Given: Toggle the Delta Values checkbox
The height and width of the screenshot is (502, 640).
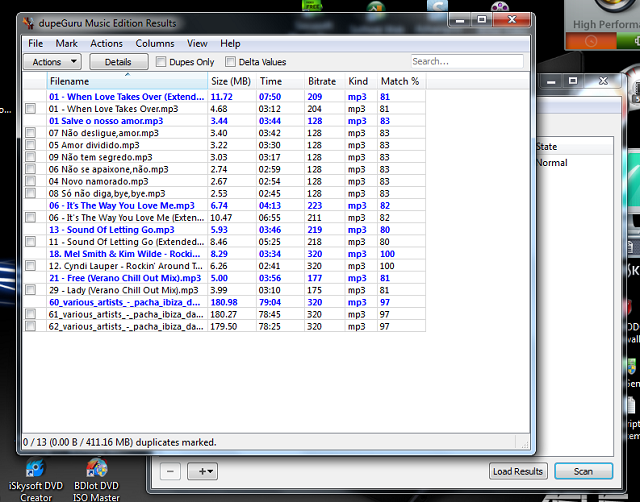Looking at the screenshot, I should (230, 62).
